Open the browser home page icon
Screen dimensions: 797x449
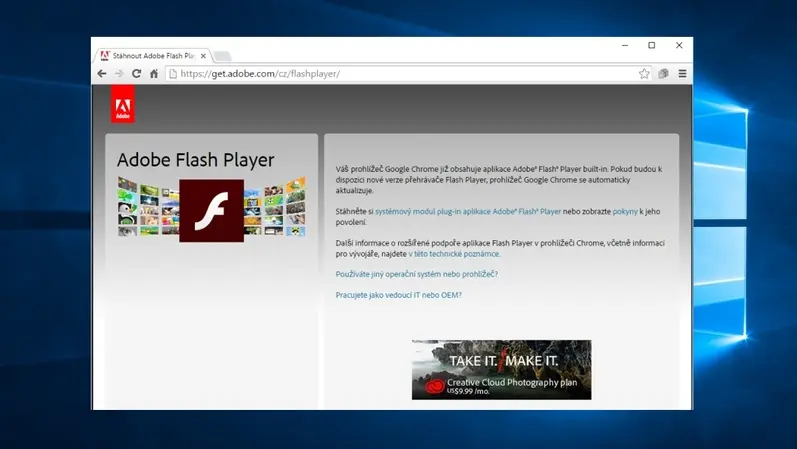pos(154,74)
